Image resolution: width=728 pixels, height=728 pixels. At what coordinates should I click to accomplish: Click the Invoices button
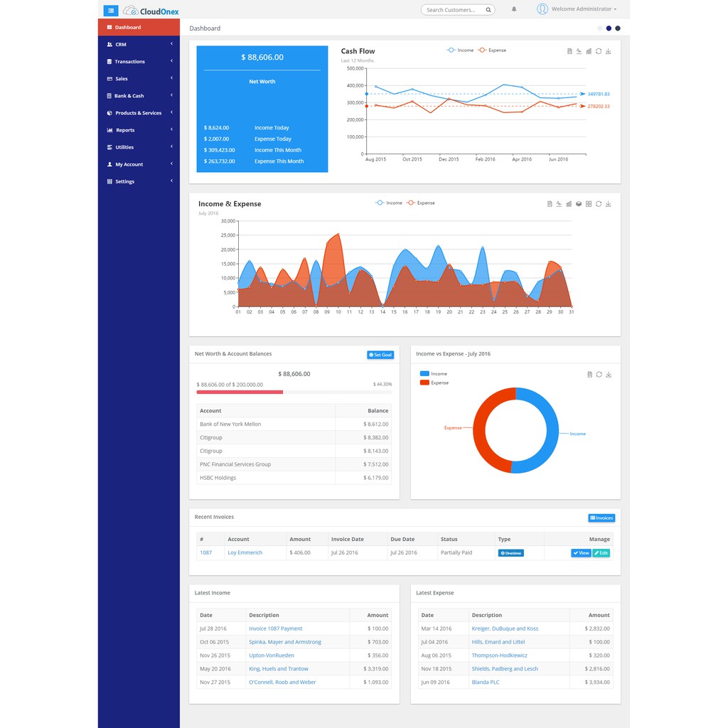601,518
